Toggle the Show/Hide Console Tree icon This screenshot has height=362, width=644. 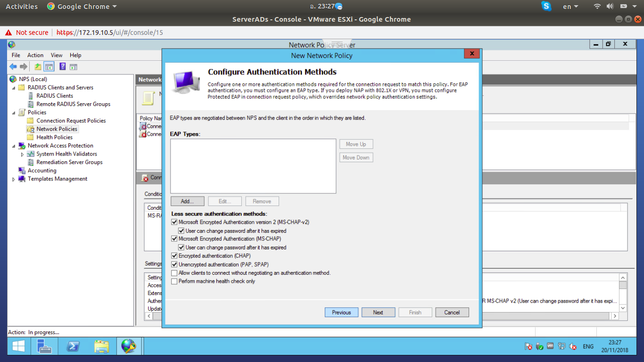(x=49, y=66)
